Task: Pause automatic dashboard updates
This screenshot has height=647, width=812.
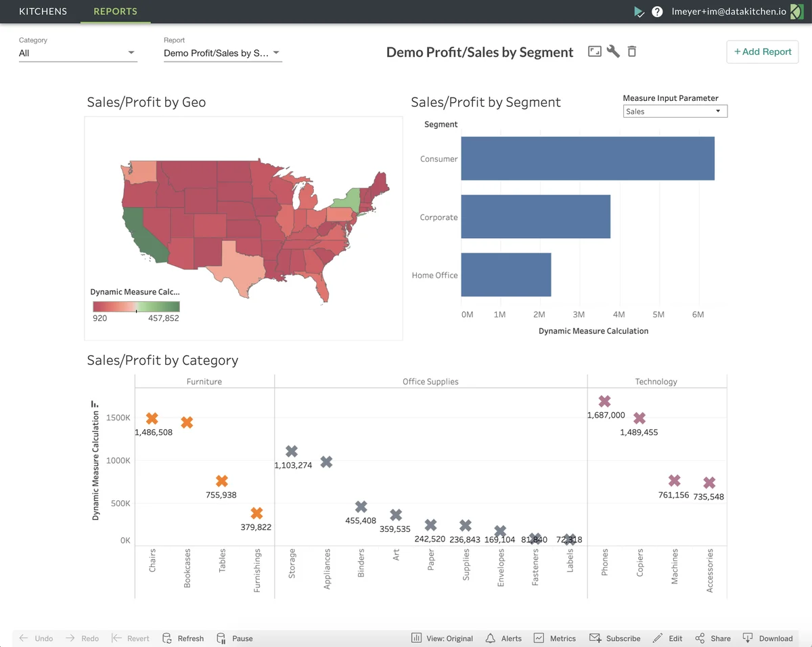Action: (235, 638)
